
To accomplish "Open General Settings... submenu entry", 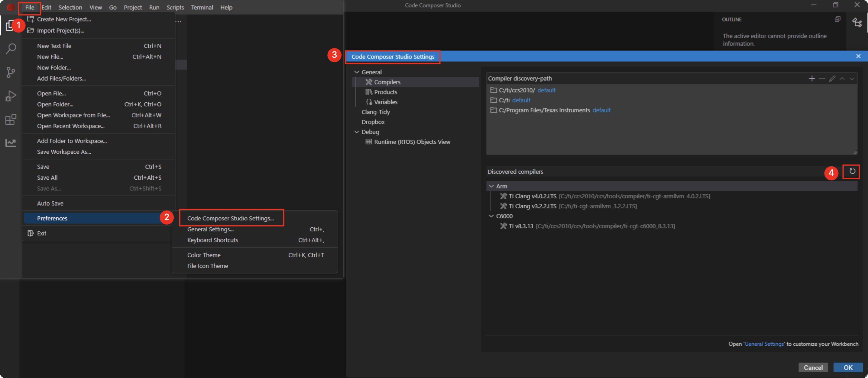I will click(255, 229).
